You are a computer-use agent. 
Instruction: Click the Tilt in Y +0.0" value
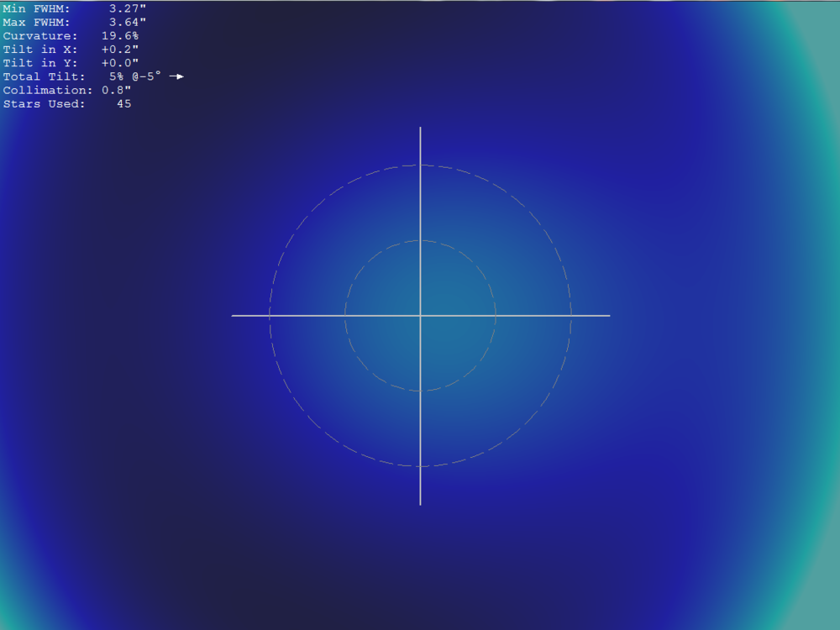[120, 63]
